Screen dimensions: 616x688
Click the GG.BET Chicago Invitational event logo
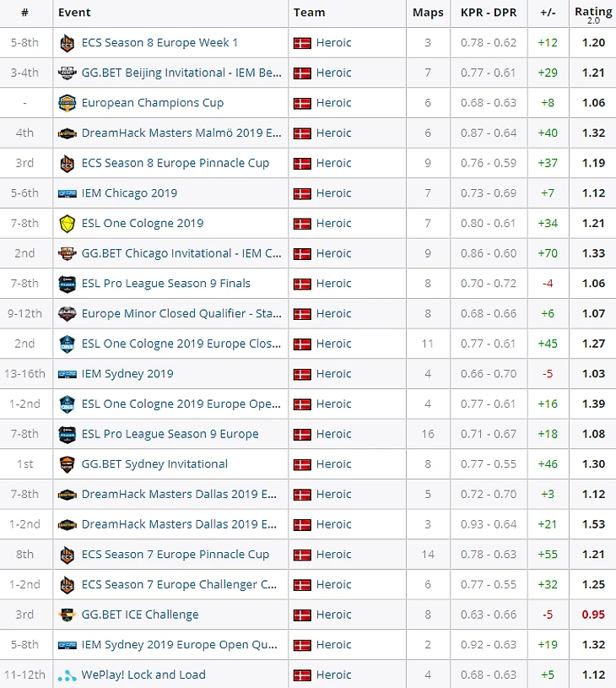click(x=68, y=253)
